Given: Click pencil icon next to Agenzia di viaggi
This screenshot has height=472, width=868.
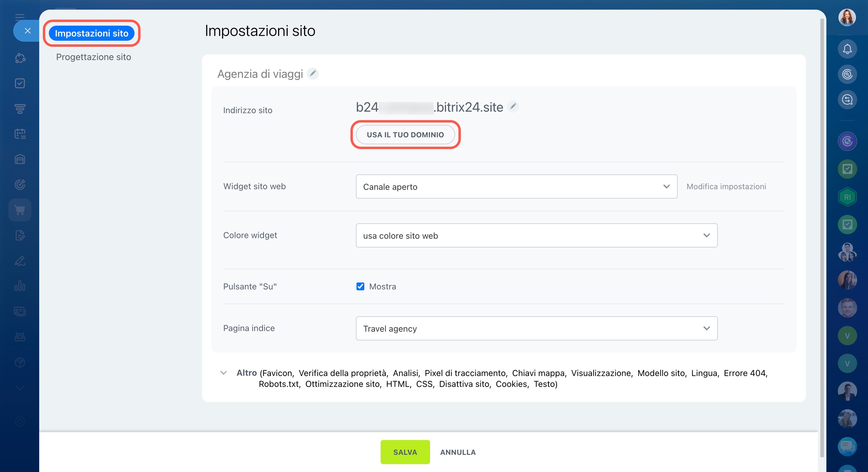Looking at the screenshot, I should point(313,74).
